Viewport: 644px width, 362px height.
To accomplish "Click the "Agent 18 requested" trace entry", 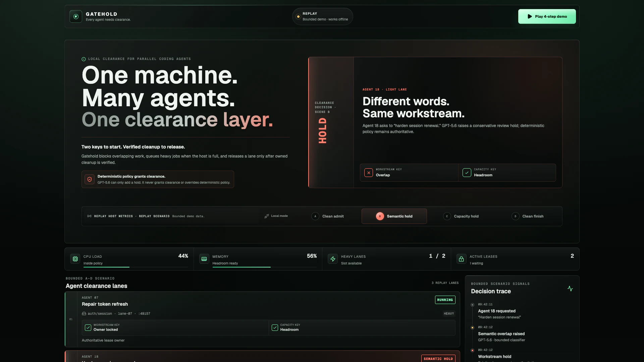I will 497,311.
